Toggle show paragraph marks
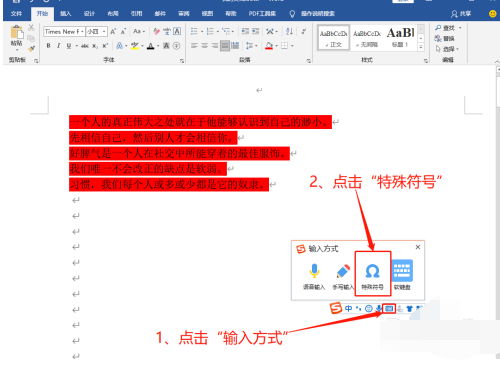This screenshot has width=500, height=366. tap(304, 32)
